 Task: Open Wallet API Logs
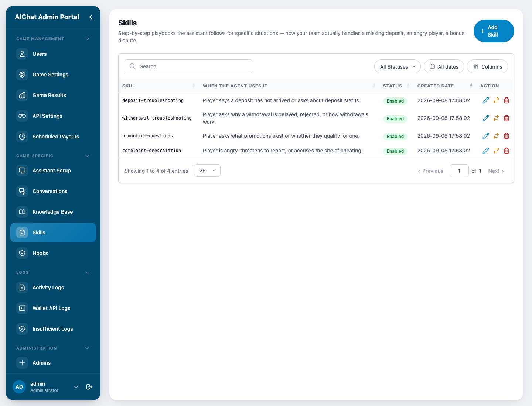pyautogui.click(x=53, y=308)
